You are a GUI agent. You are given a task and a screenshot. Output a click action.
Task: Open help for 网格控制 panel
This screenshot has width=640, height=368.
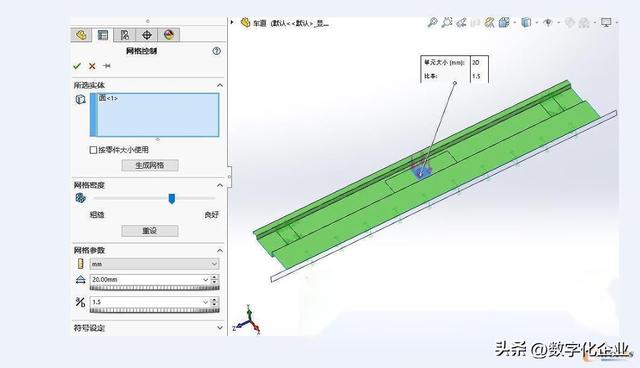coord(216,51)
